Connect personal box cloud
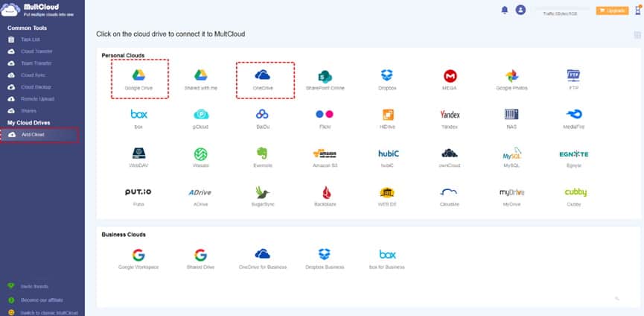This screenshot has height=316, width=644. [x=138, y=118]
